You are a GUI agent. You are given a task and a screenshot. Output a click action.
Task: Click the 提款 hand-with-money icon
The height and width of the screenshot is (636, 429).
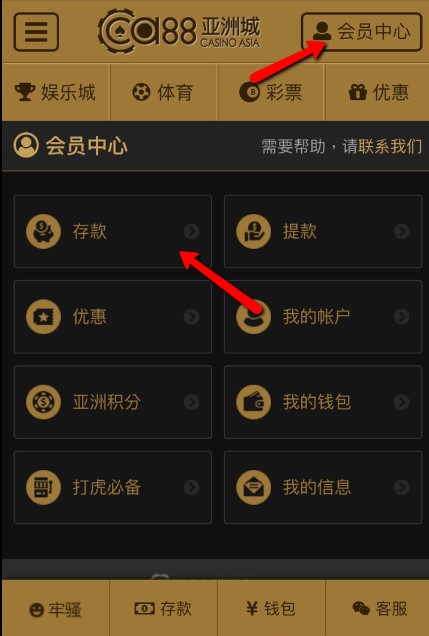click(x=253, y=232)
